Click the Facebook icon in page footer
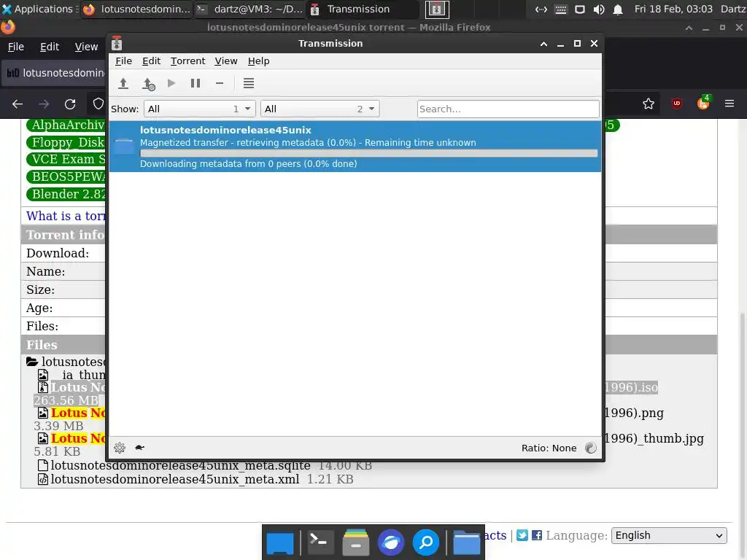 [537, 535]
